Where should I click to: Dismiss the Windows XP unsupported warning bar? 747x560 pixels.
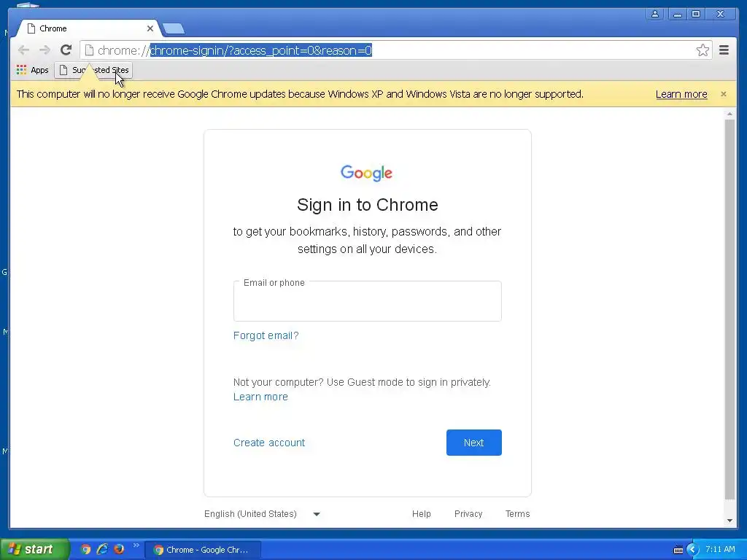[724, 94]
